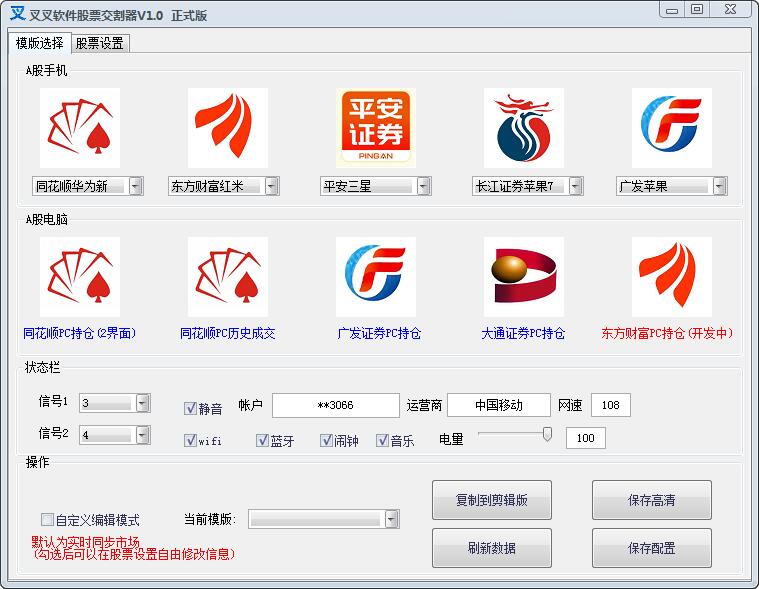Screen dimensions: 759x589
Task: Select the 长江证券 phone template icon
Action: point(523,128)
